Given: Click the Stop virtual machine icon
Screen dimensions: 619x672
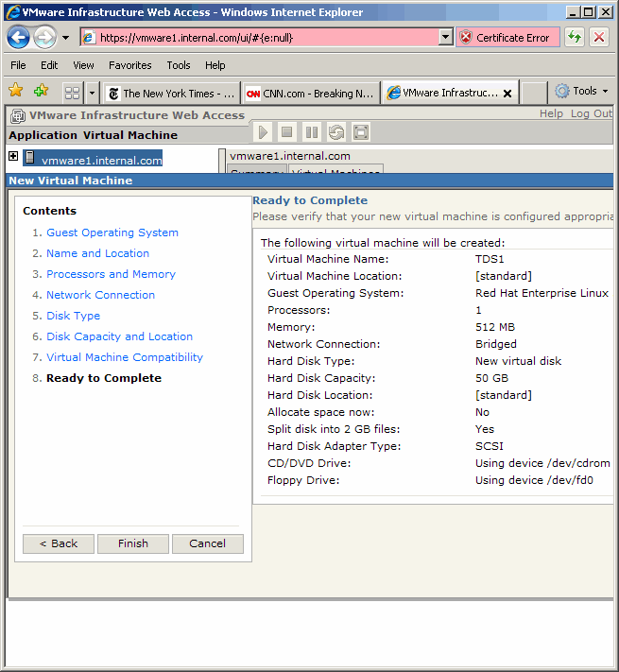Looking at the screenshot, I should tap(287, 132).
